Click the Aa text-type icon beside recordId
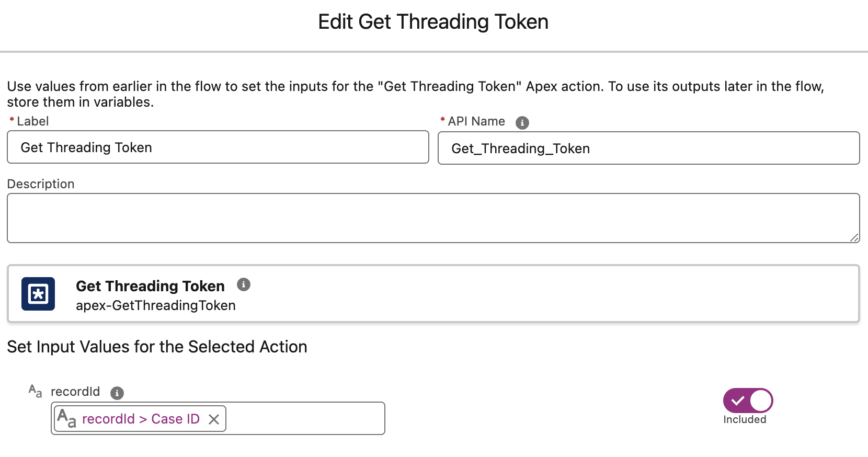868x457 pixels. point(34,391)
